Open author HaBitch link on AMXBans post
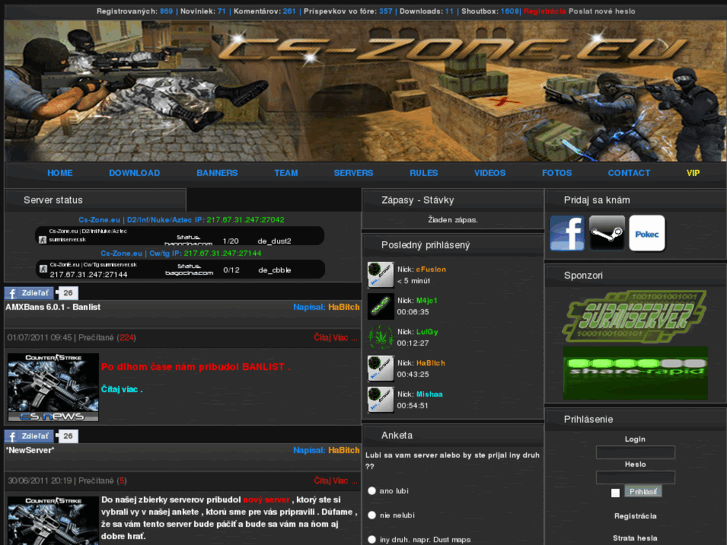 [344, 307]
